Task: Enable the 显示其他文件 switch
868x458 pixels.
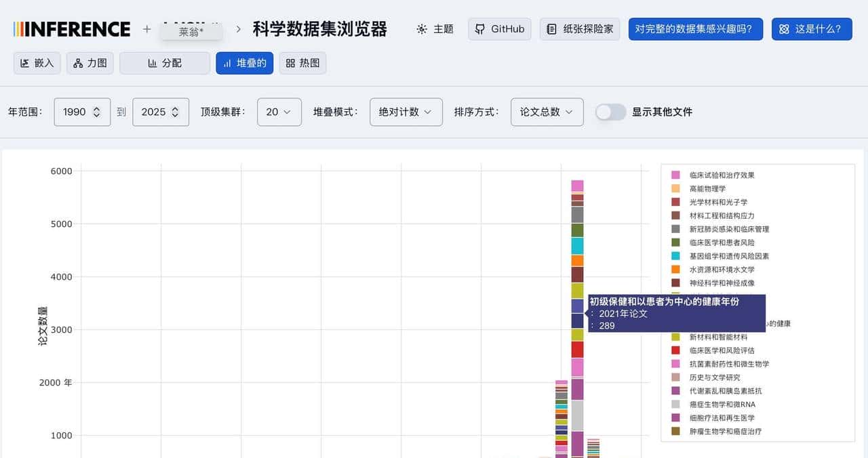Action: point(610,112)
